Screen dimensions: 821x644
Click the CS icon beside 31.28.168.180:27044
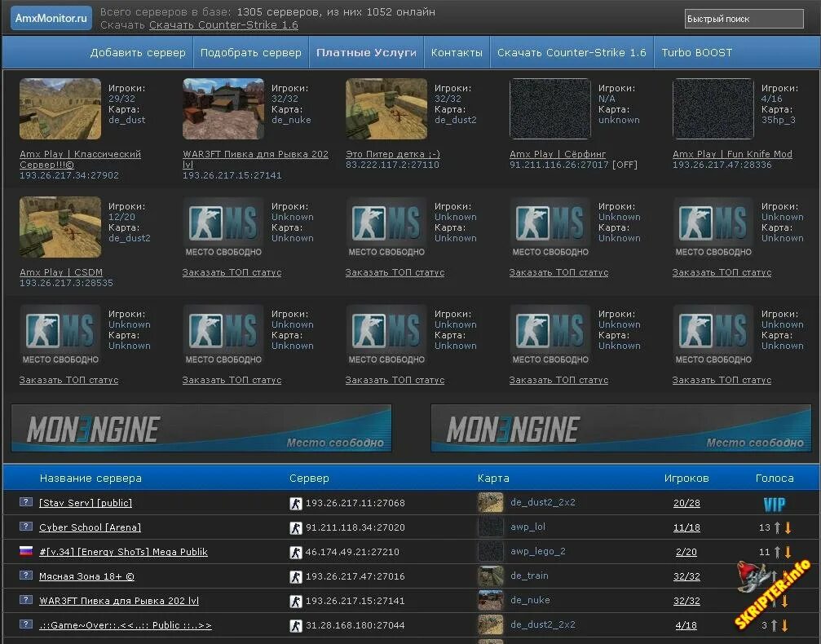(296, 626)
